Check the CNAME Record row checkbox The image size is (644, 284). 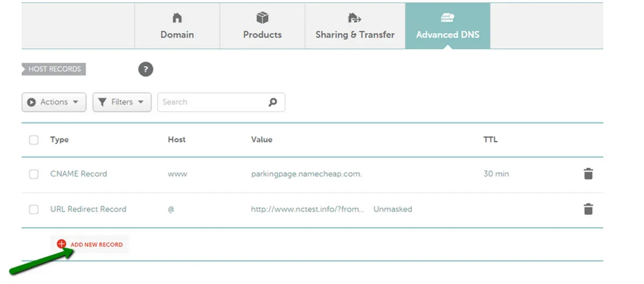click(x=34, y=174)
